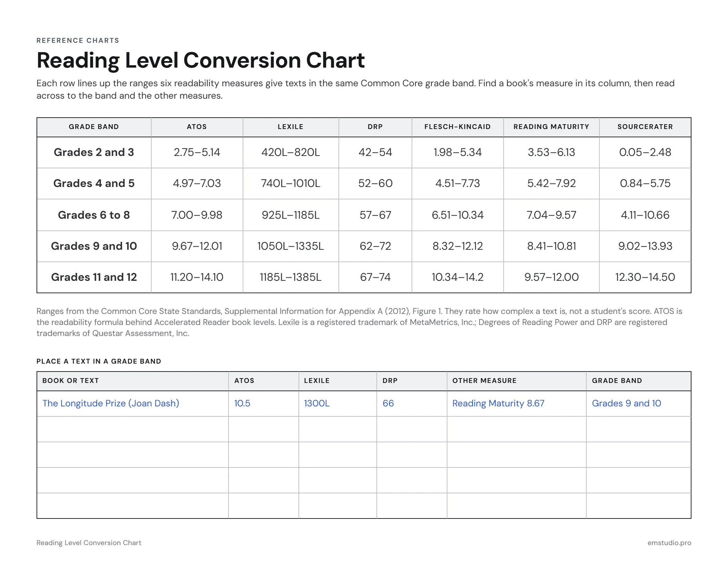Screen dimensions: 728x563
Task: Click the ATOS value 2.75–5.14
Action: click(x=197, y=152)
